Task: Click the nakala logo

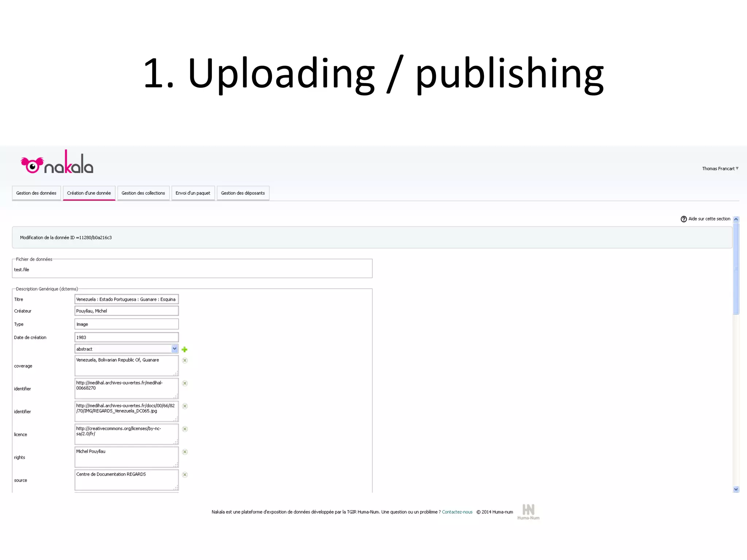Action: coord(57,162)
